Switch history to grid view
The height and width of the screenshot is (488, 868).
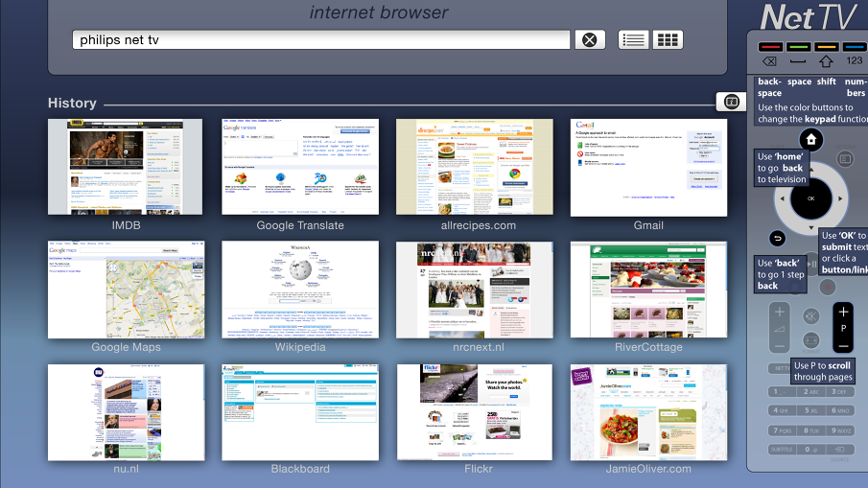668,39
